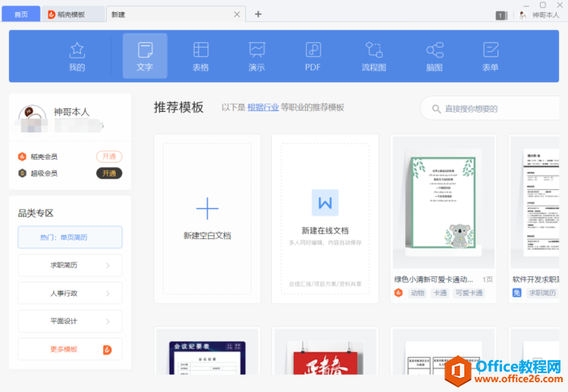
Task: Go to the 首页 tab
Action: click(x=21, y=14)
